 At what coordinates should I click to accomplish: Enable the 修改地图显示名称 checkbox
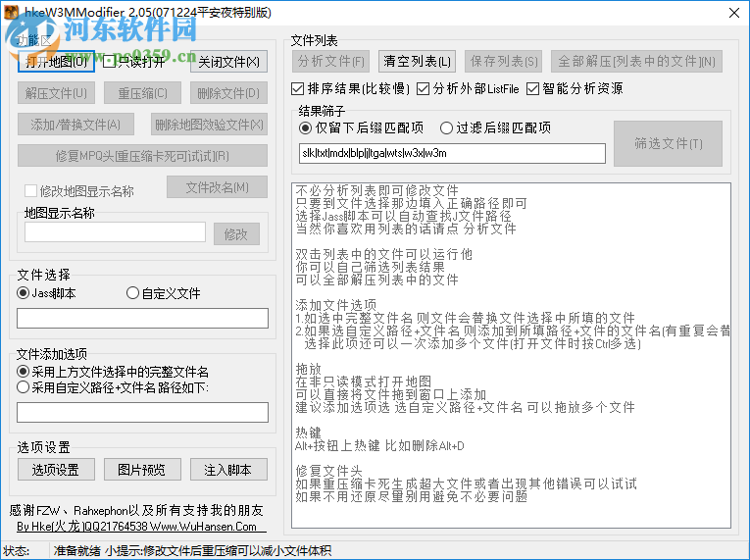(x=79, y=191)
